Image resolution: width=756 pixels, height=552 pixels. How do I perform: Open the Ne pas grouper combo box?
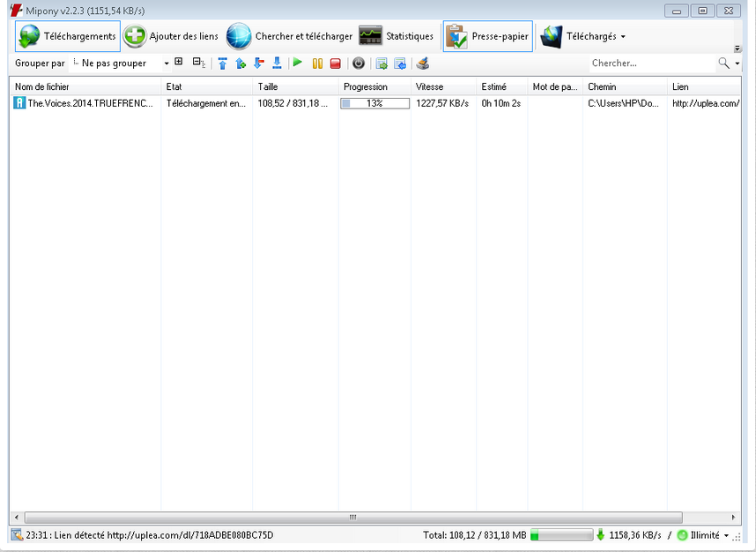click(x=121, y=63)
